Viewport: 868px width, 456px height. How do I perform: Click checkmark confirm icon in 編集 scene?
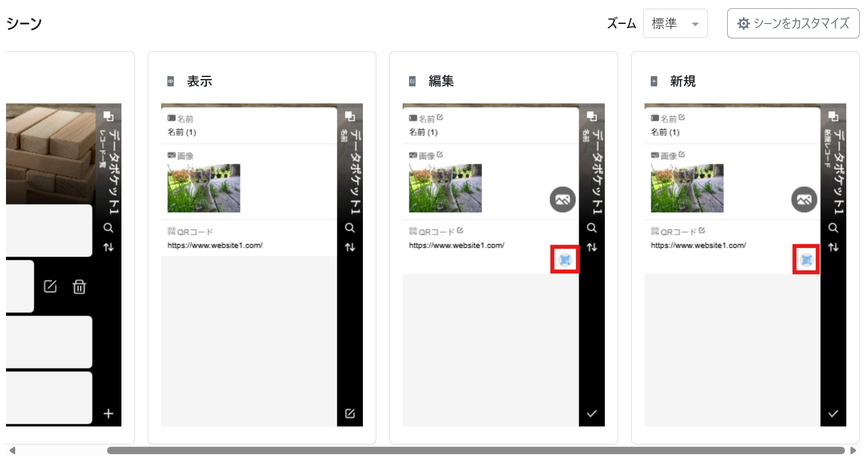coord(591,414)
